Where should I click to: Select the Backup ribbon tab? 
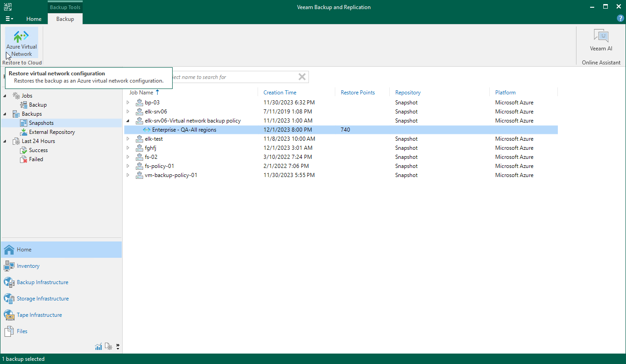65,19
